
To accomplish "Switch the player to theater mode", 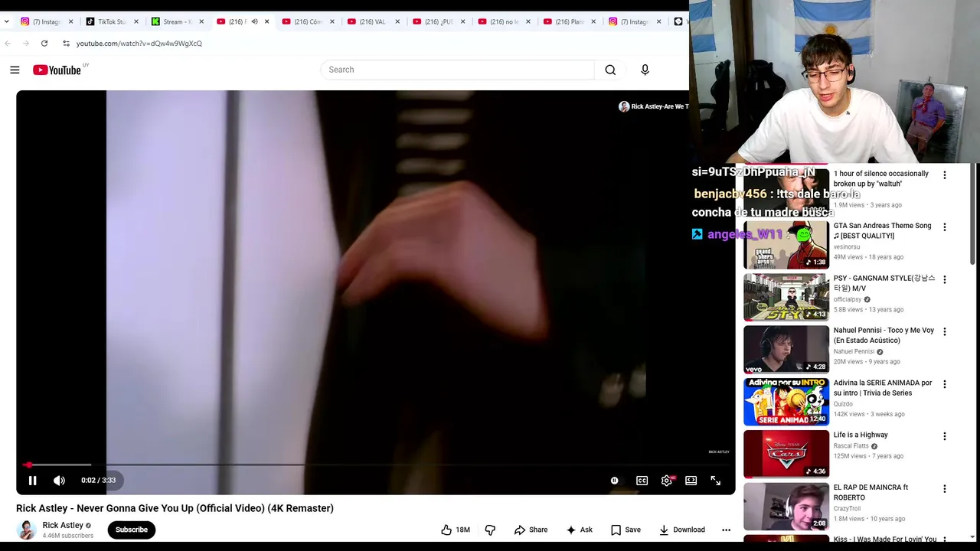I will pos(691,481).
